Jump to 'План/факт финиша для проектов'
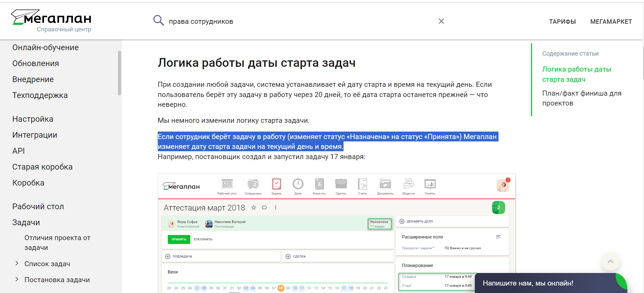 (582, 98)
